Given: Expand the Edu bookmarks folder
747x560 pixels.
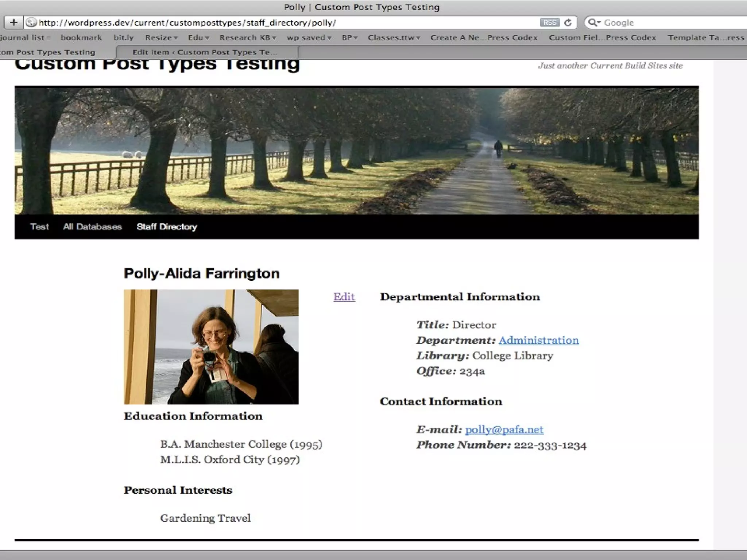Looking at the screenshot, I should 198,38.
